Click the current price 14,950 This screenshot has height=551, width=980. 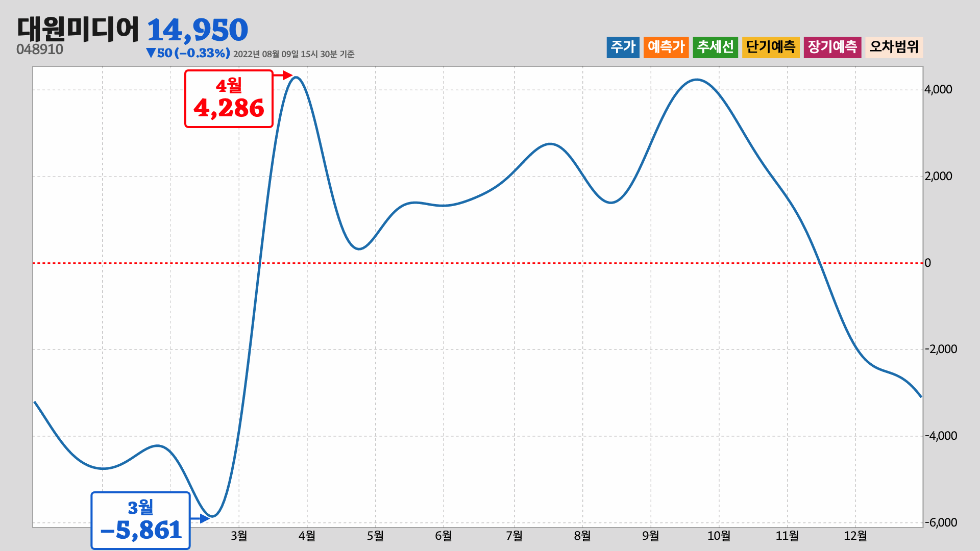[x=197, y=30]
